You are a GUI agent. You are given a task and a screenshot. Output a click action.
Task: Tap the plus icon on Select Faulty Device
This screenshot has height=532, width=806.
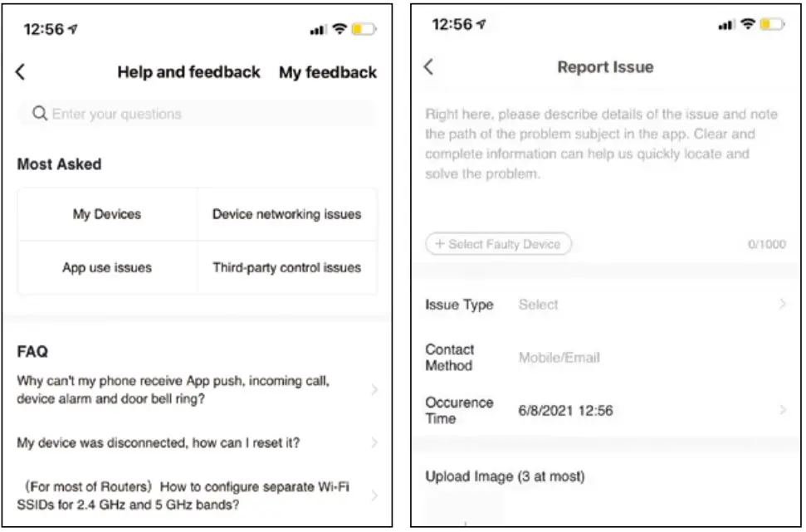[441, 244]
